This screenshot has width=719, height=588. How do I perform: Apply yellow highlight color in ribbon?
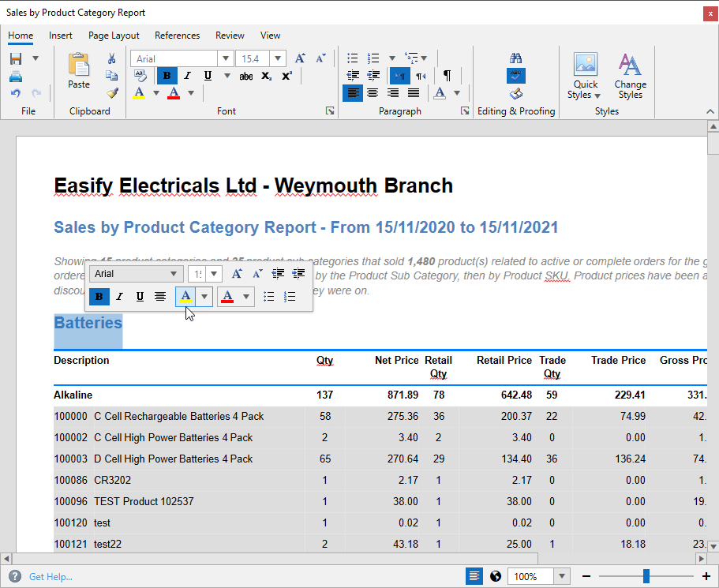point(139,93)
